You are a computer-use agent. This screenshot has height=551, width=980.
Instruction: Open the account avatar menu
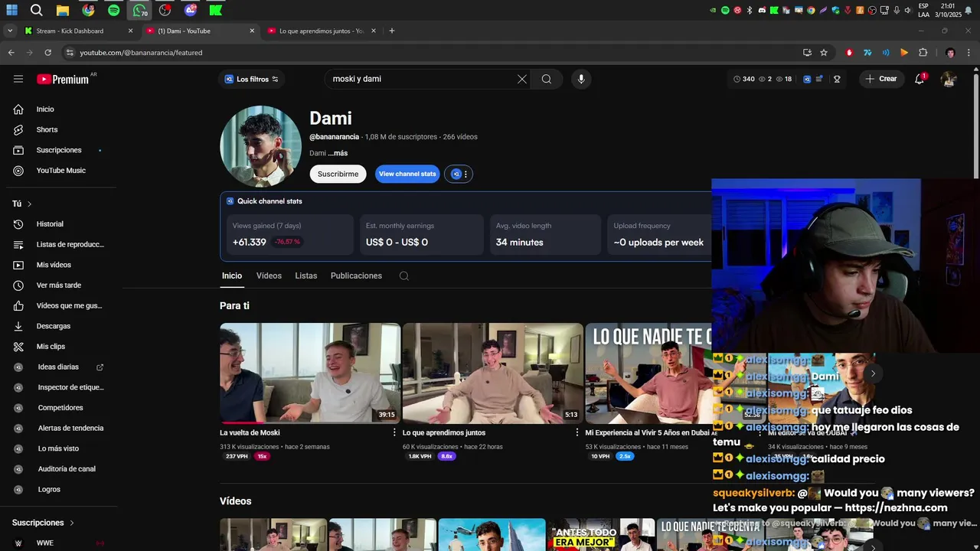point(949,79)
